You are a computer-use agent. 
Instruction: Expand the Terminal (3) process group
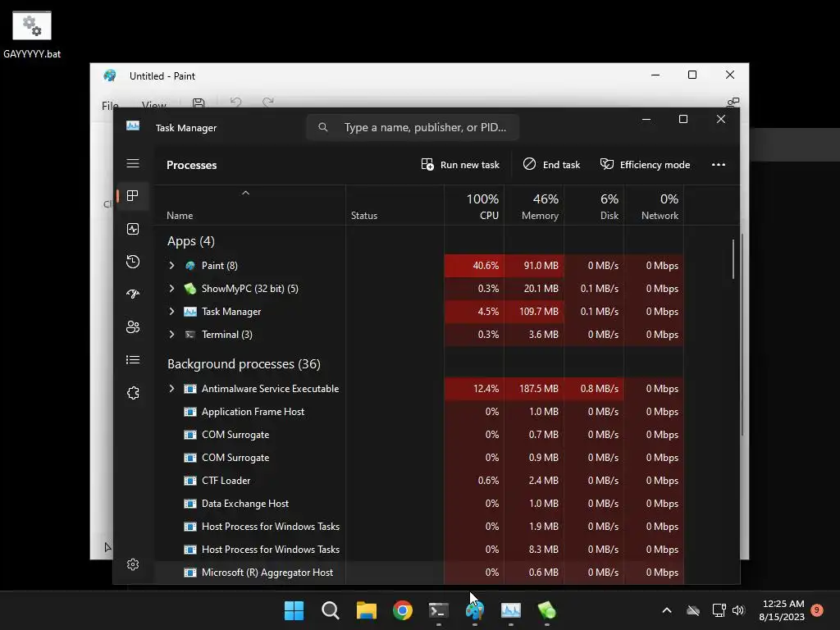click(x=171, y=335)
